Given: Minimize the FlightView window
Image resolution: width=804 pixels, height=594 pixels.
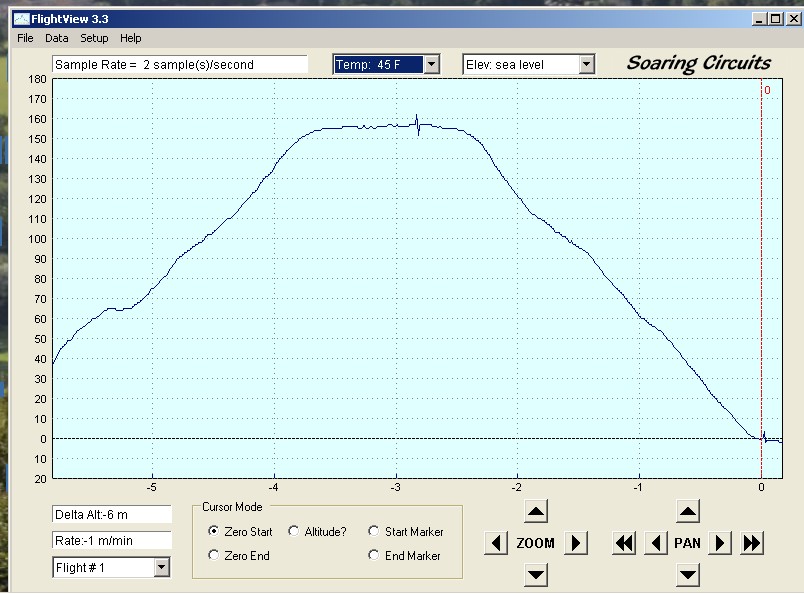Looking at the screenshot, I should click(x=760, y=19).
